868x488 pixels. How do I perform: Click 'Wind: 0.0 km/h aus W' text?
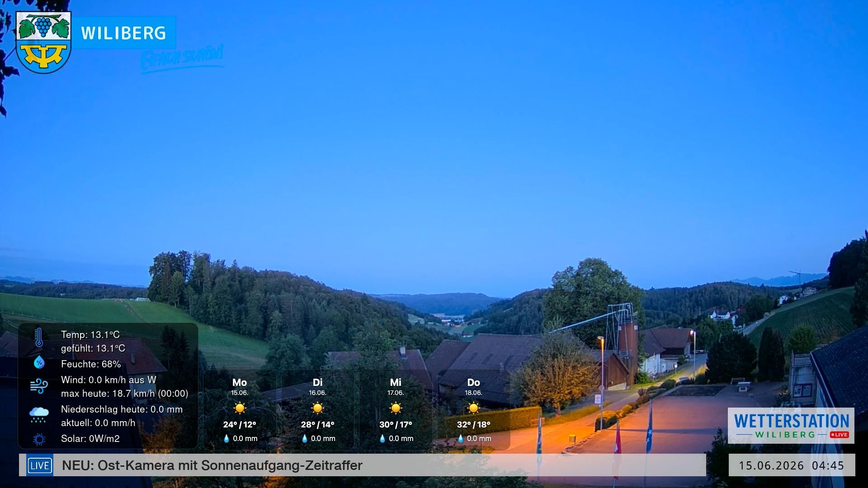point(108,380)
